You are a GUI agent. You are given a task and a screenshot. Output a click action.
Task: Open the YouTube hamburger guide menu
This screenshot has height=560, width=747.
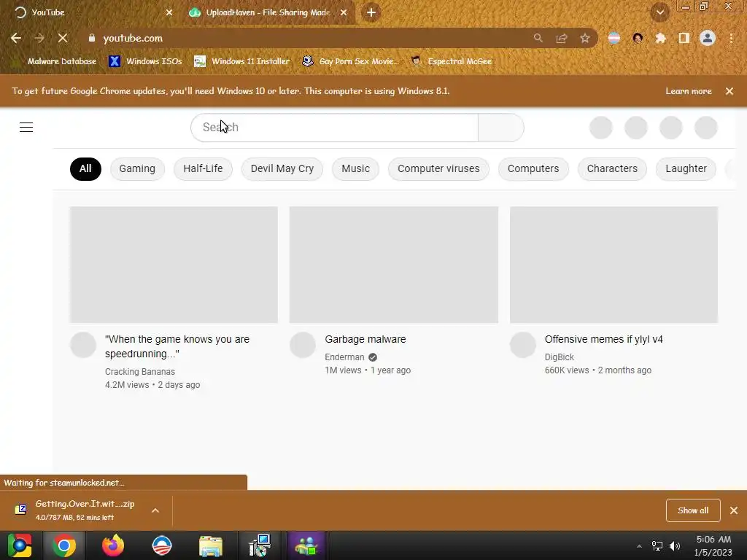pyautogui.click(x=26, y=127)
